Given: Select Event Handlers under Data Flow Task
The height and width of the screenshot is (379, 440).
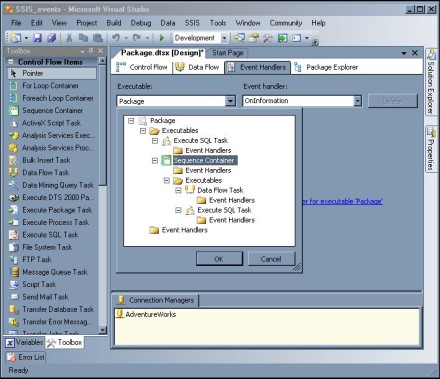Looking at the screenshot, I should point(232,200).
